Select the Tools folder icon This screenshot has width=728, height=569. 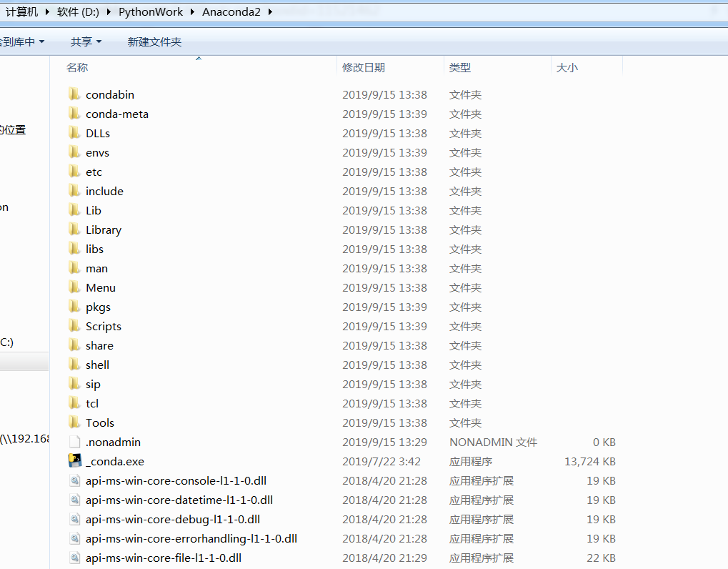74,422
